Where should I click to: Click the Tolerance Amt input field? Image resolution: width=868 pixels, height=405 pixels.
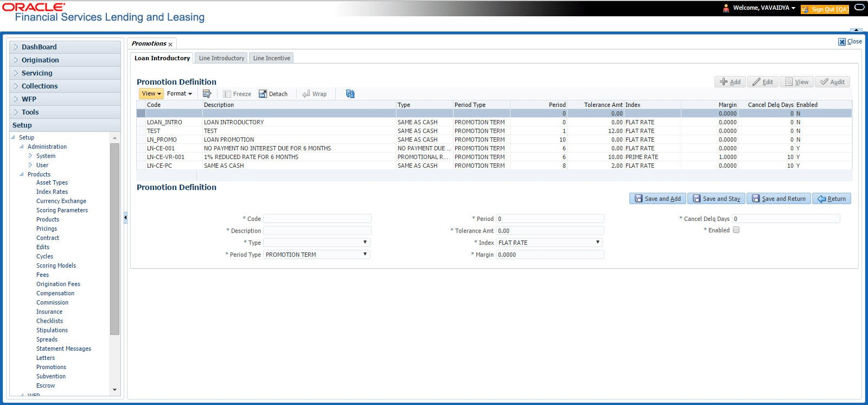[x=550, y=230]
